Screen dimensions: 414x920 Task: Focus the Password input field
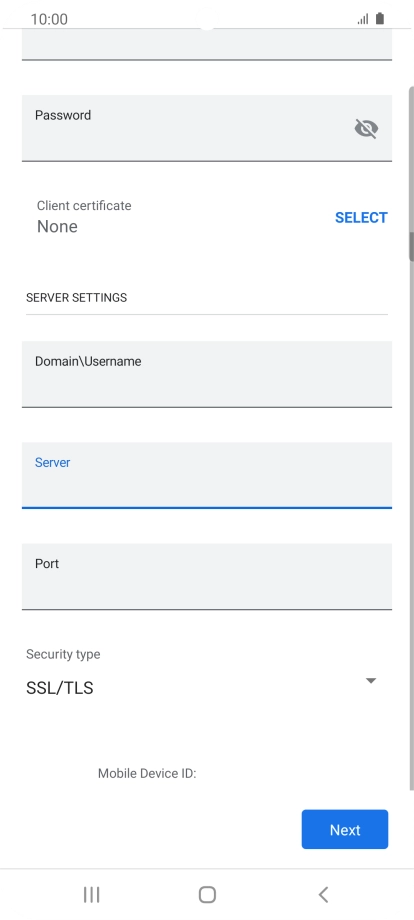tap(206, 128)
